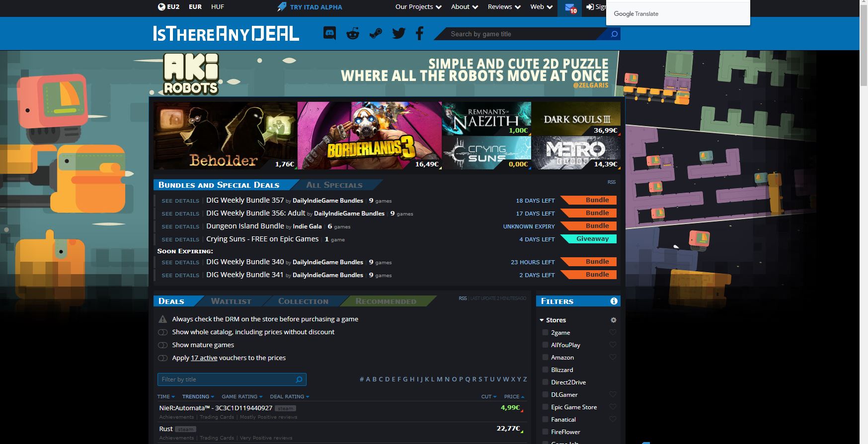This screenshot has height=444, width=868.
Task: Open Stores settings gear icon
Action: (x=613, y=320)
